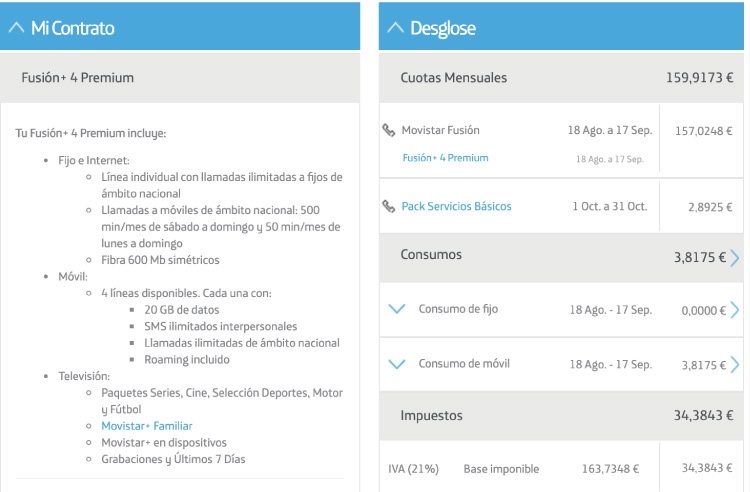Click the '1 Oct. a 31 Oct.' date range

point(610,207)
